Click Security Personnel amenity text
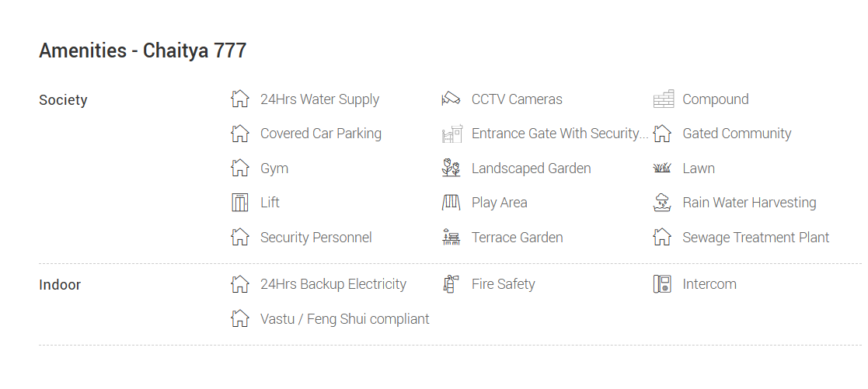 click(x=315, y=238)
